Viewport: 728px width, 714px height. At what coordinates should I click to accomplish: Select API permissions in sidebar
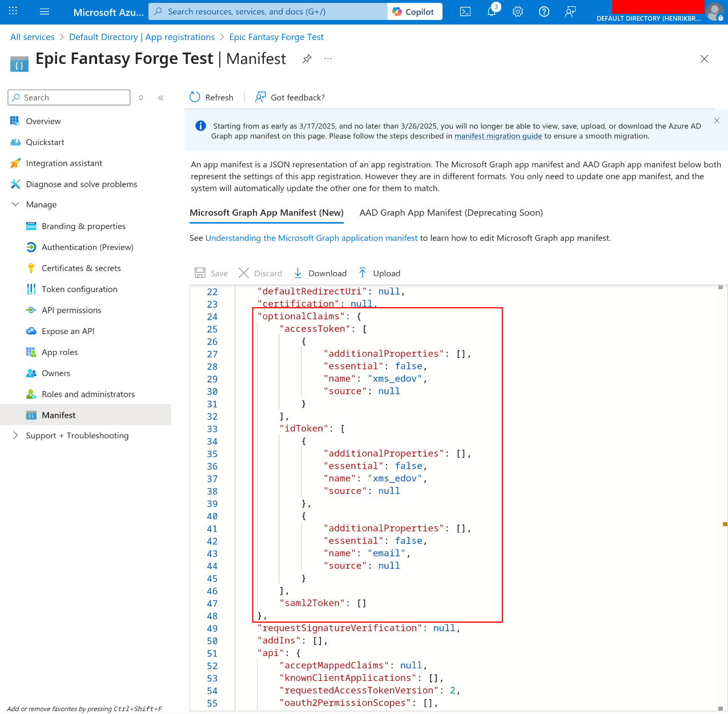[71, 310]
